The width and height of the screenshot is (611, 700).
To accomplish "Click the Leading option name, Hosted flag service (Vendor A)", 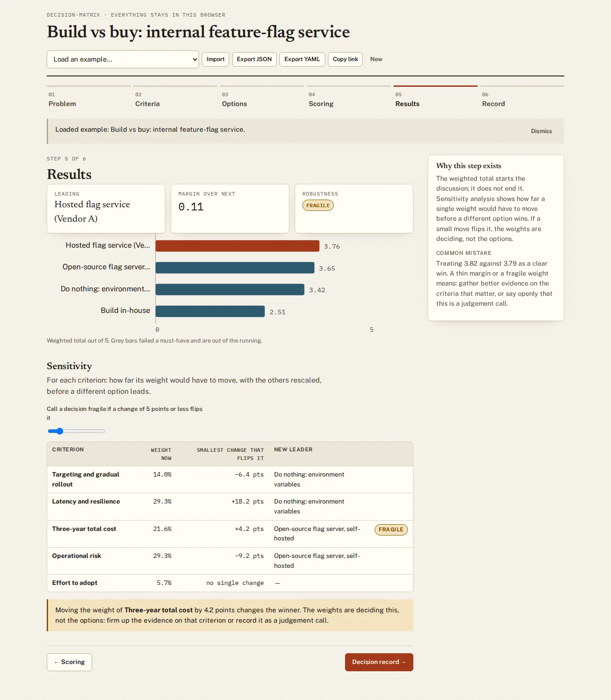I will (x=92, y=211).
